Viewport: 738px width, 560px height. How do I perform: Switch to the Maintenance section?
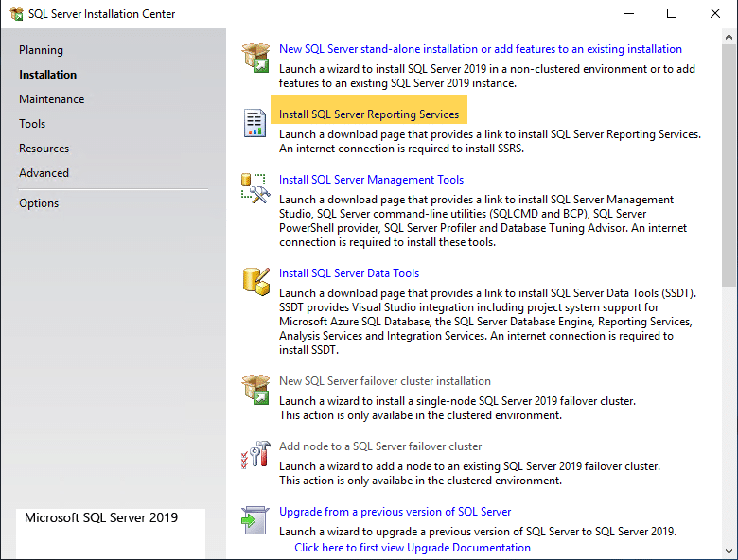(x=51, y=99)
